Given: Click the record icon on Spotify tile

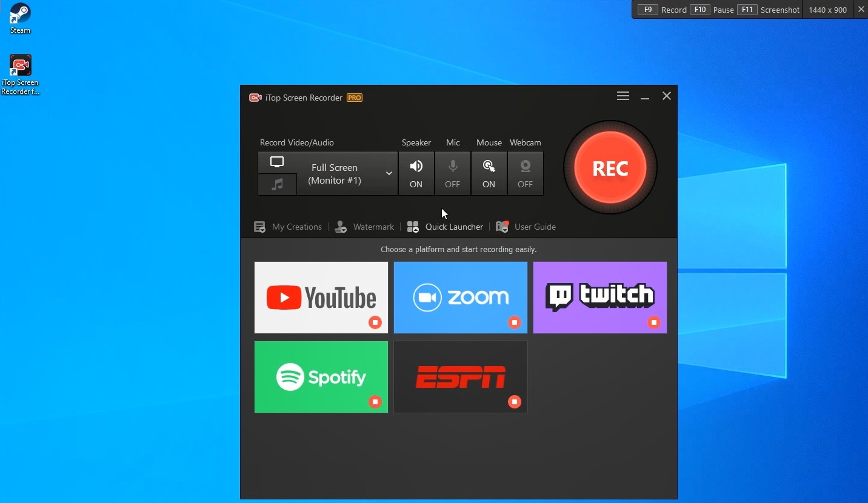Looking at the screenshot, I should (x=375, y=402).
